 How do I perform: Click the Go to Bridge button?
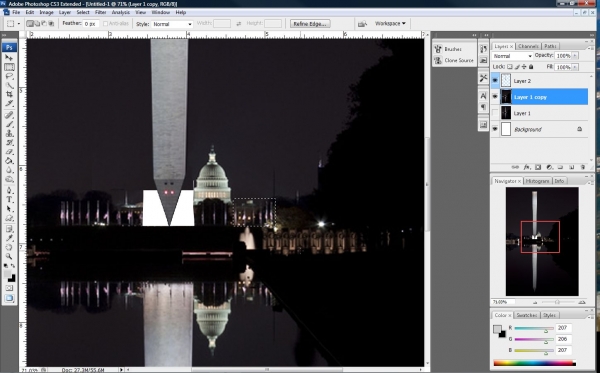tap(362, 24)
